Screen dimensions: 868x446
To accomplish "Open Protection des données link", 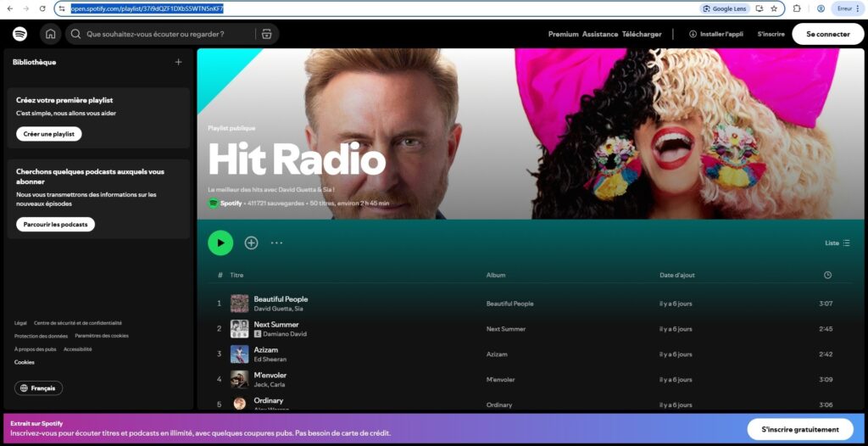I will pos(41,336).
